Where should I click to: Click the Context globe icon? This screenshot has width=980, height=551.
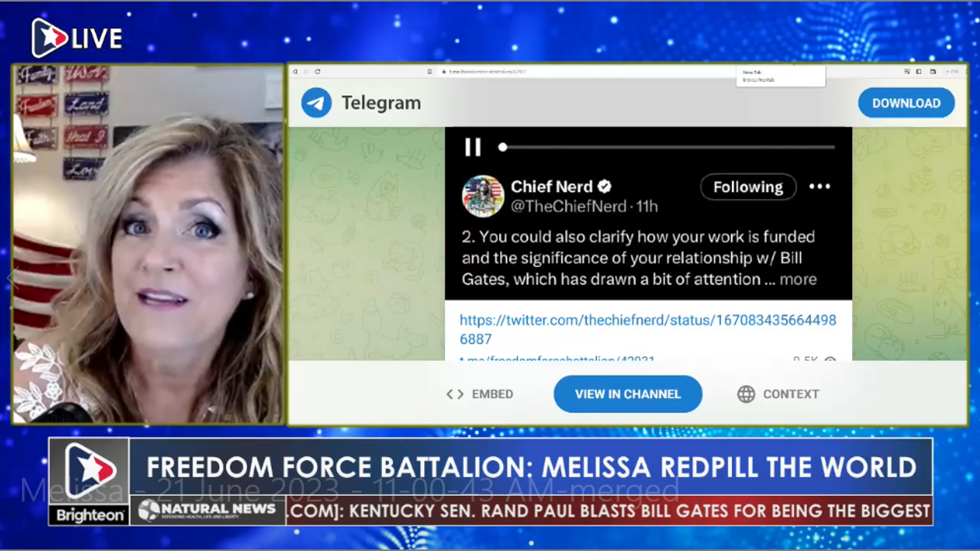[x=746, y=394]
